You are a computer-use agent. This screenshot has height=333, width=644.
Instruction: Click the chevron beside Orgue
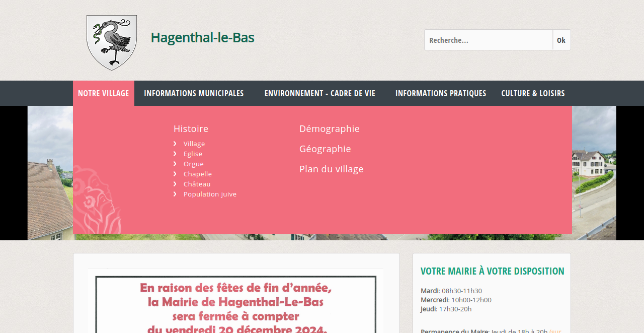175,164
